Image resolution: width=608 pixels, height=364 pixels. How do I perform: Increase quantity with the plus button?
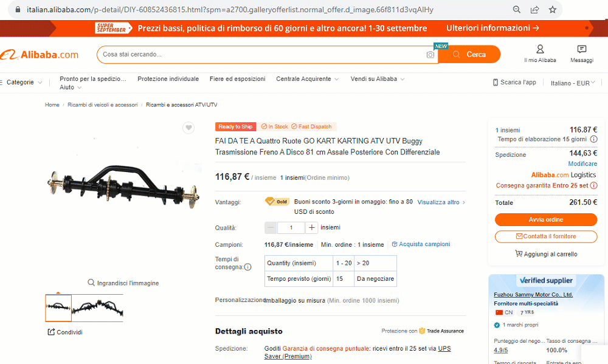pos(311,227)
